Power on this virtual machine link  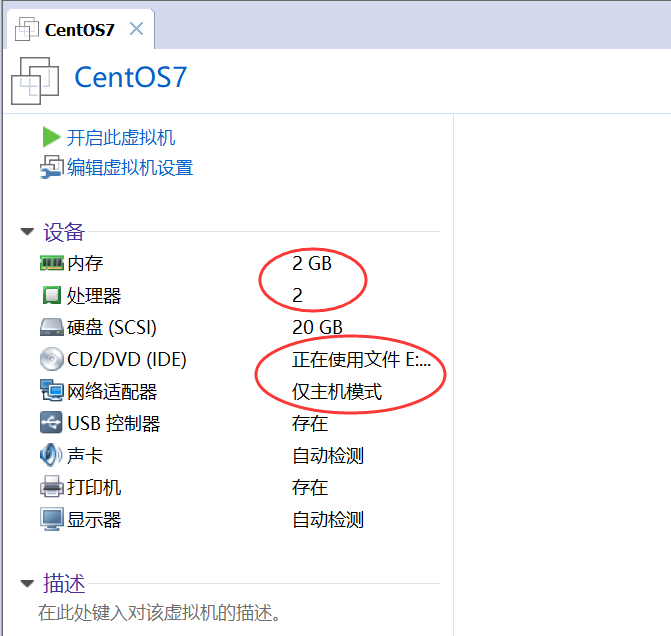pyautogui.click(x=121, y=138)
